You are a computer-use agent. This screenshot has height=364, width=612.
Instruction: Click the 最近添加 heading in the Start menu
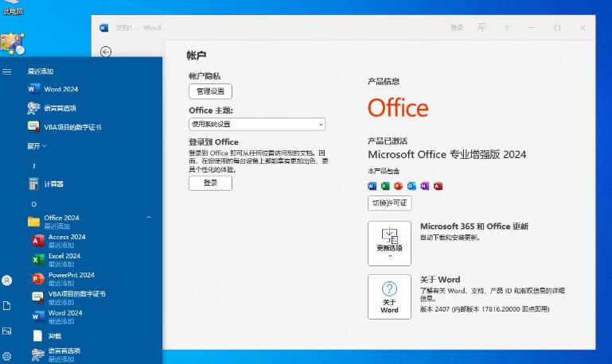(x=41, y=72)
